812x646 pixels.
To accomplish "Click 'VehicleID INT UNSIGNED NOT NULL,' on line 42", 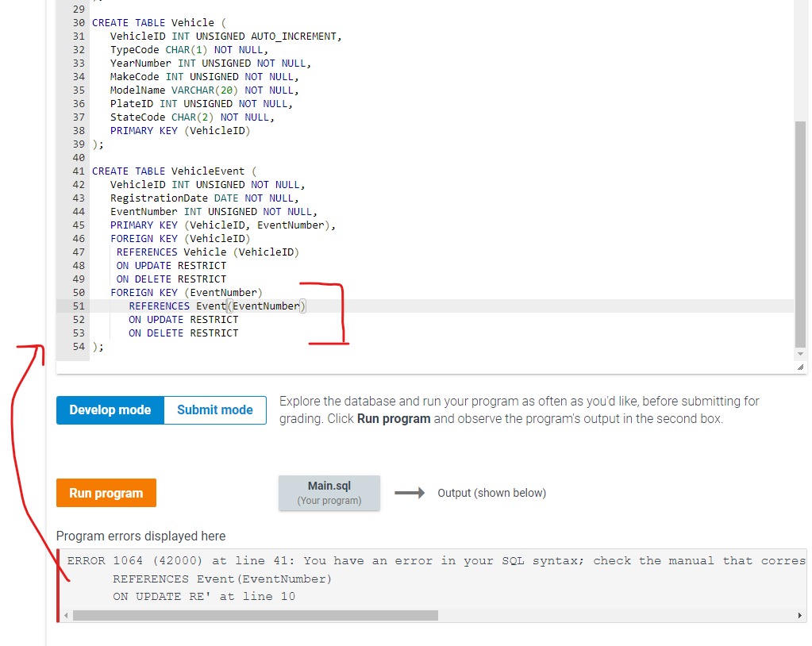I will click(x=208, y=185).
